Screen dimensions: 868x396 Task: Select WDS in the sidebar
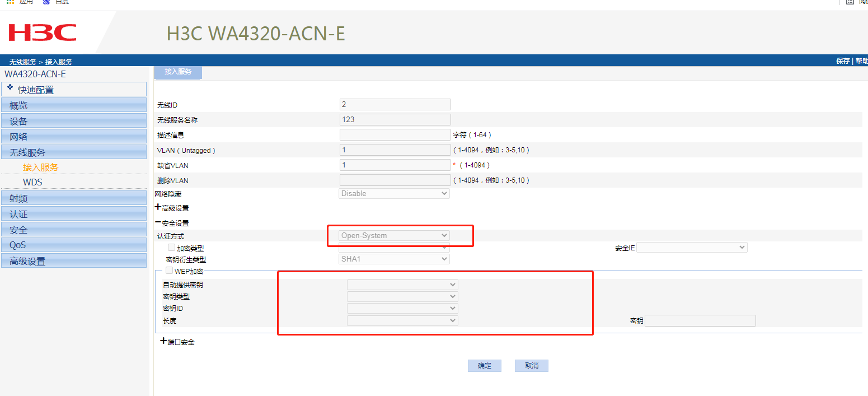(32, 182)
